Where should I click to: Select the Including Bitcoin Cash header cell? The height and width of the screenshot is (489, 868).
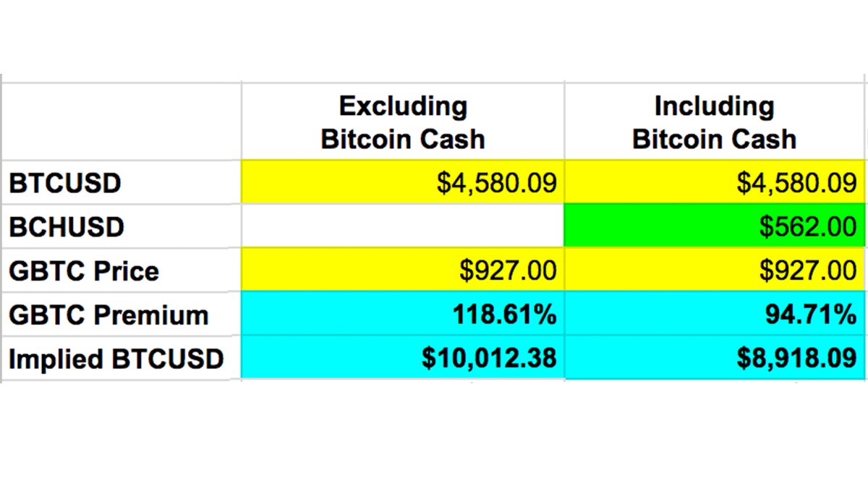click(x=715, y=122)
